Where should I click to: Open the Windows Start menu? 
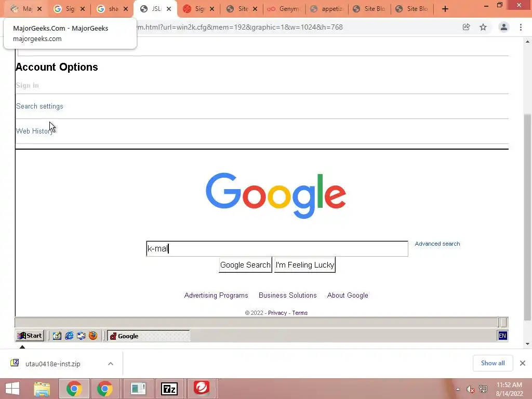[x=12, y=389]
